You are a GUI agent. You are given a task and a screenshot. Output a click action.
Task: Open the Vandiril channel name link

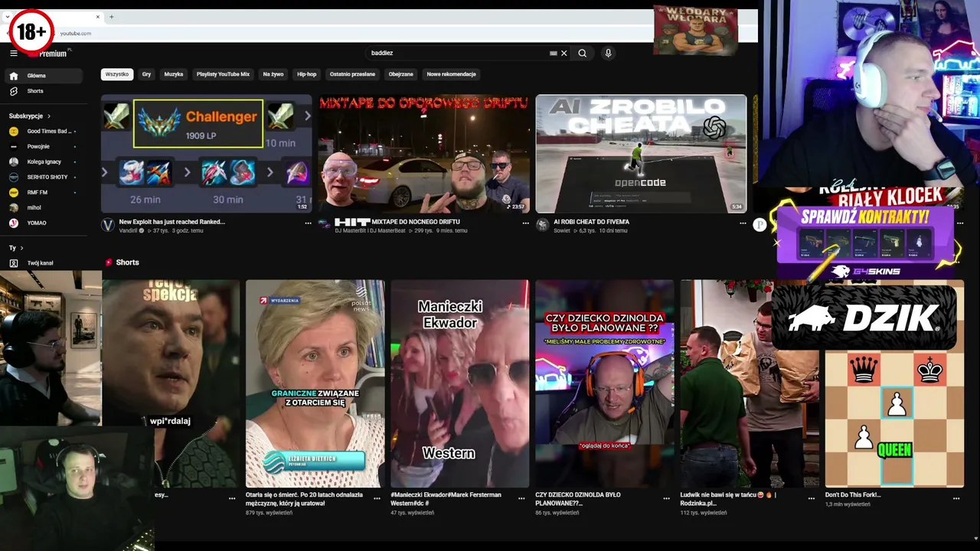click(129, 230)
